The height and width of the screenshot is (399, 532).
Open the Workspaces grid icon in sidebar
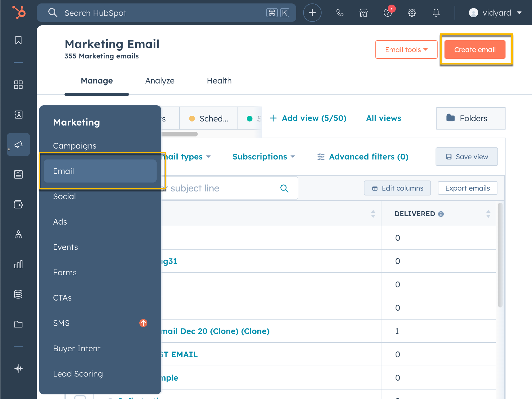pyautogui.click(x=18, y=85)
